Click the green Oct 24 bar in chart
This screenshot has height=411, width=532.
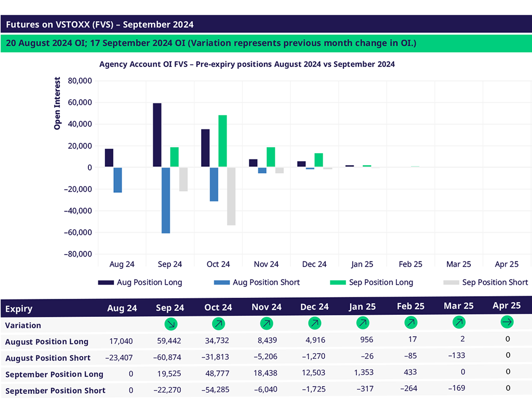222,141
